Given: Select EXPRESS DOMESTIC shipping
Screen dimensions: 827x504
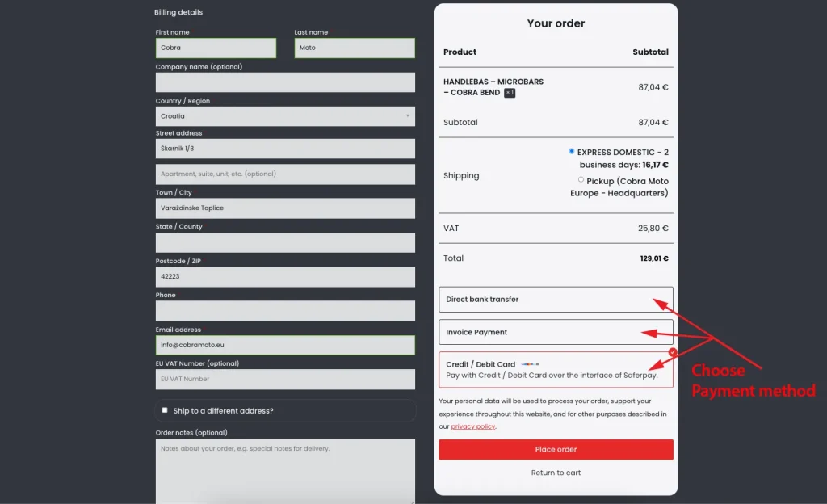Looking at the screenshot, I should (572, 152).
